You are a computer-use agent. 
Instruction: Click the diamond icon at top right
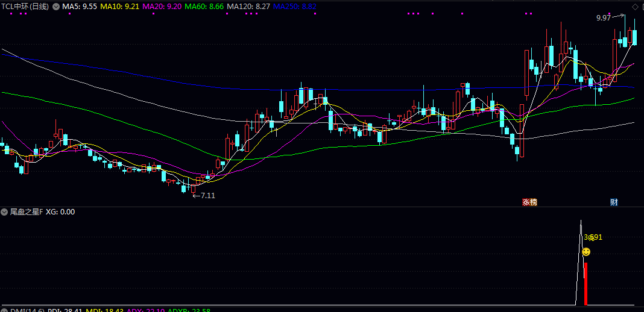[x=635, y=7]
